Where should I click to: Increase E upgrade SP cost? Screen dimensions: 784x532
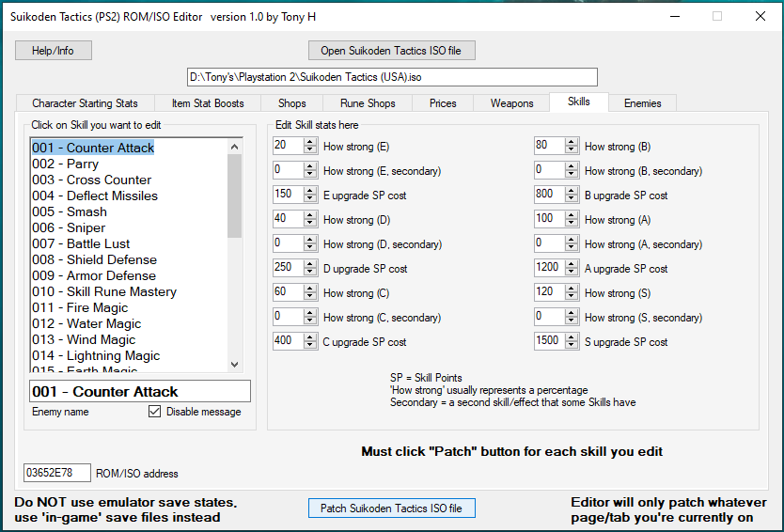click(310, 191)
